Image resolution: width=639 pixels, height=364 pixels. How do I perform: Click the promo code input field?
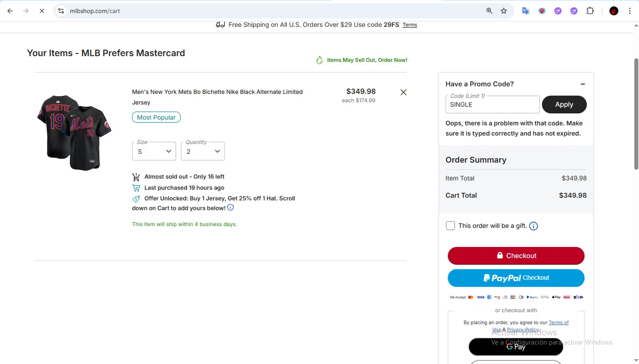(492, 105)
